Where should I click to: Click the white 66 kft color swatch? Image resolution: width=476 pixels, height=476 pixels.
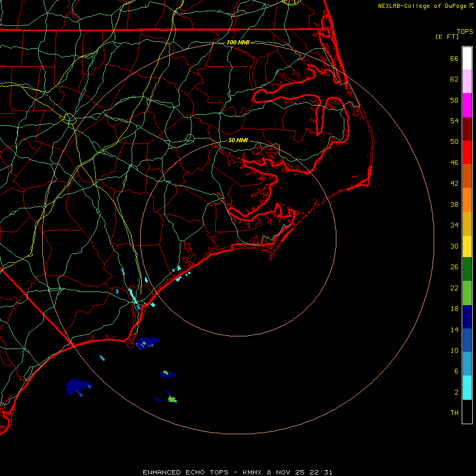pos(467,58)
